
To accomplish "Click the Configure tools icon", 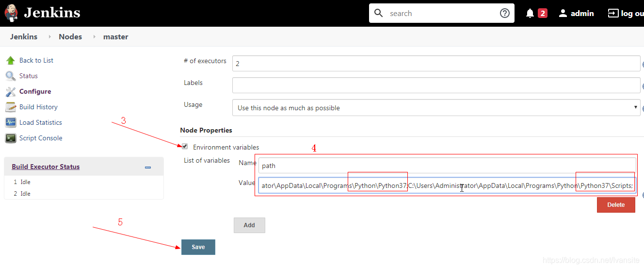I will [11, 92].
